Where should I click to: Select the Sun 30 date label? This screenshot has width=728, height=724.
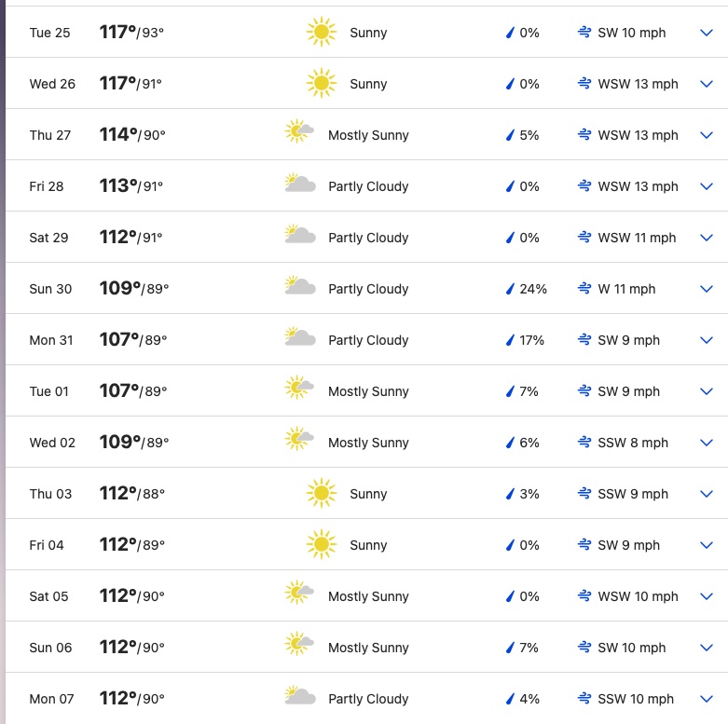tap(50, 289)
